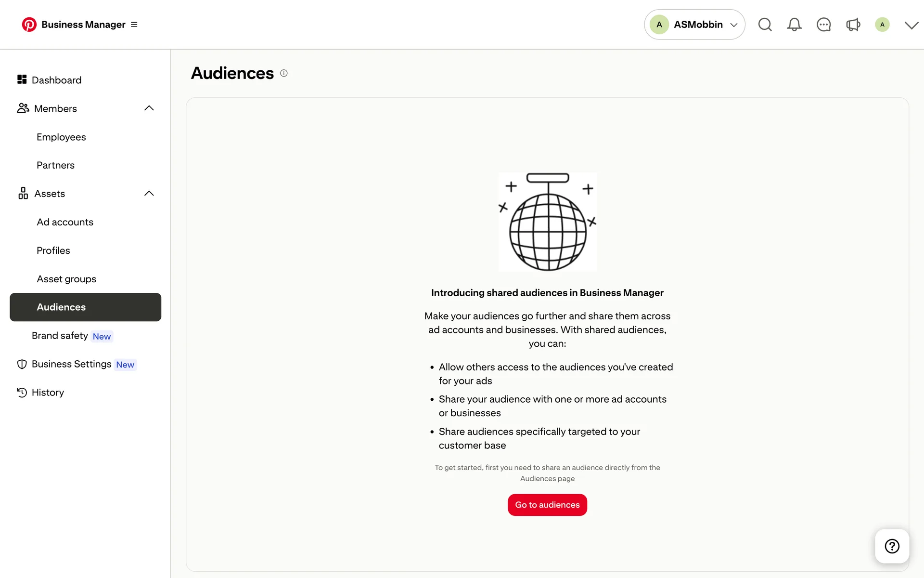Go to Ad accounts
The width and height of the screenshot is (924, 578).
click(65, 222)
